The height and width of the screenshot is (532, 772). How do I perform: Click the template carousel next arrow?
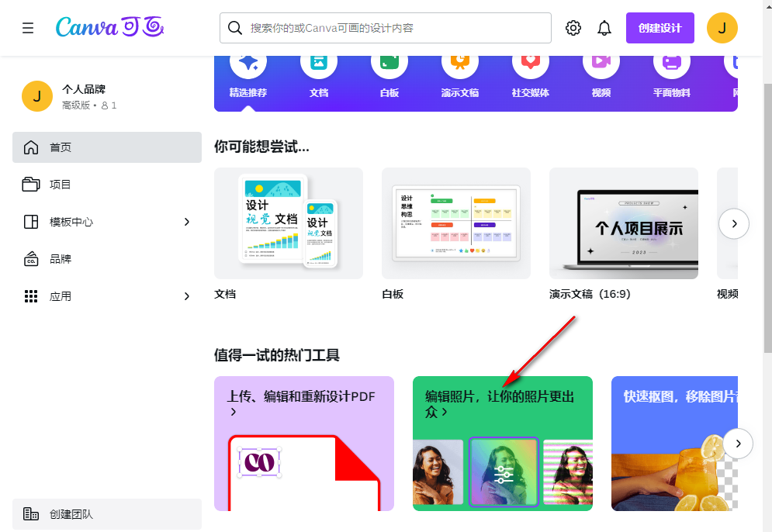click(734, 223)
